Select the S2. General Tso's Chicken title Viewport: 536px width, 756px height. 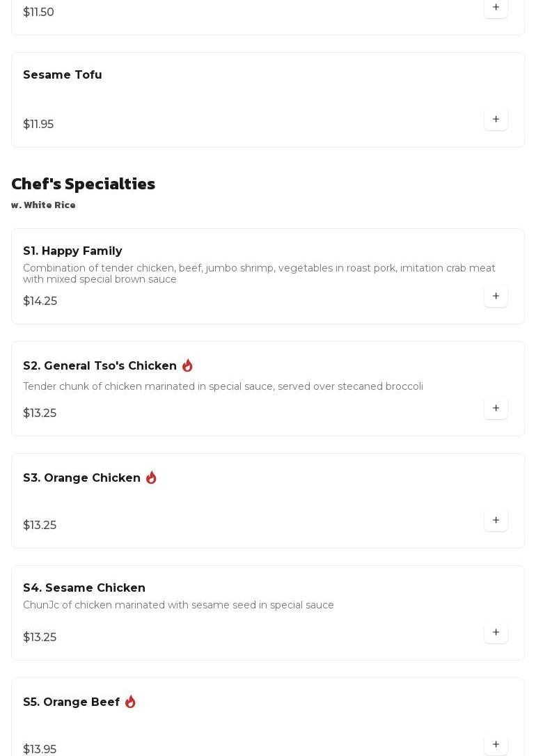100,365
